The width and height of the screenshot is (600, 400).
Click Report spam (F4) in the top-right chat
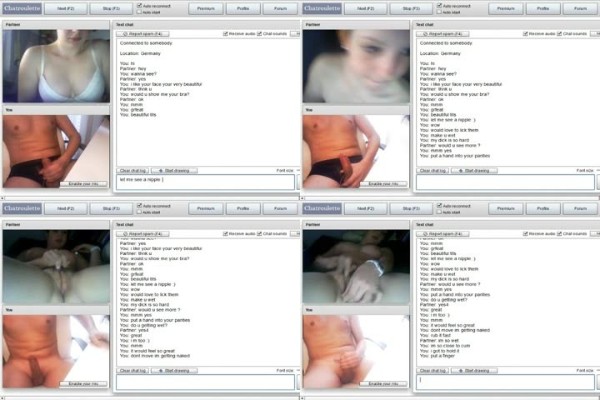click(442, 34)
